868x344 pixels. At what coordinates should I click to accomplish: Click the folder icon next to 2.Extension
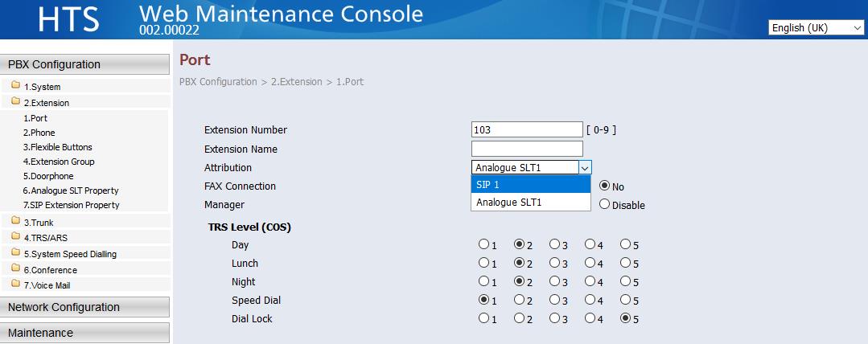pyautogui.click(x=16, y=103)
